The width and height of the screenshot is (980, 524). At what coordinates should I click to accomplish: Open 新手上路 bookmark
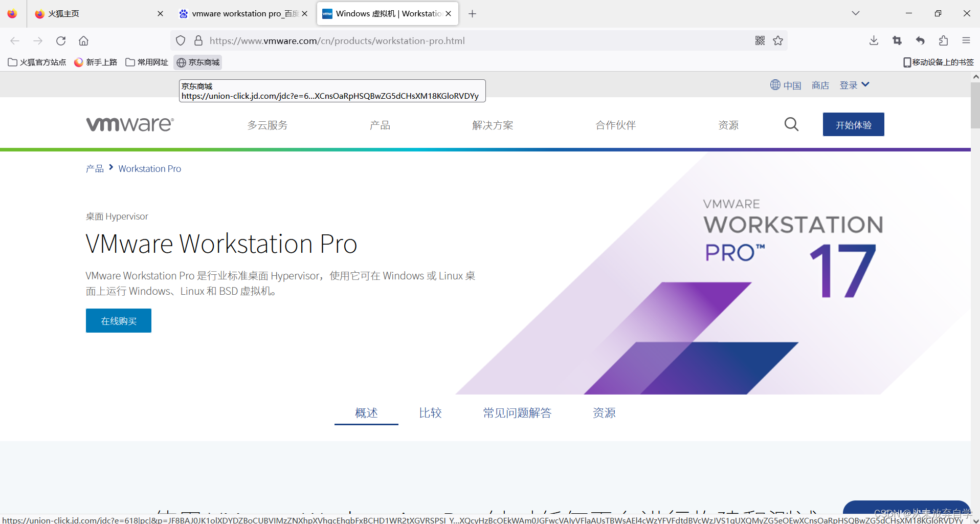(x=96, y=62)
